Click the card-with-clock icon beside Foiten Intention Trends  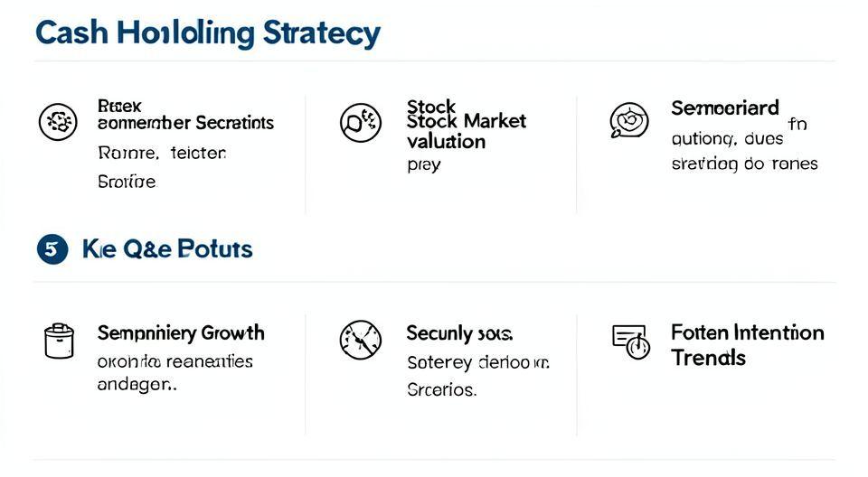pos(631,341)
